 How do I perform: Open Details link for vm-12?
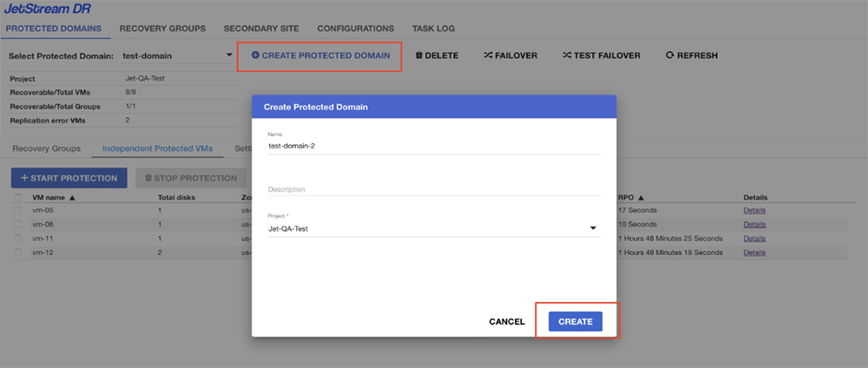(754, 253)
